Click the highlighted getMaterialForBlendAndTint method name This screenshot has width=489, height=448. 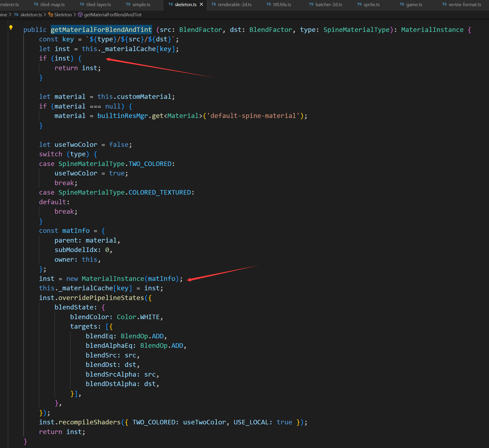click(101, 30)
